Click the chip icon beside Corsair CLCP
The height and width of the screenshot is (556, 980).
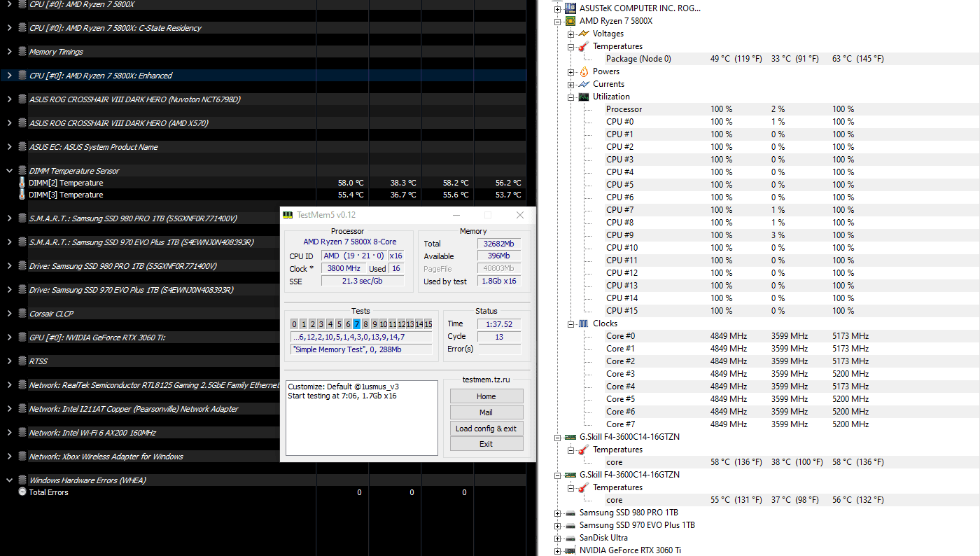(22, 314)
